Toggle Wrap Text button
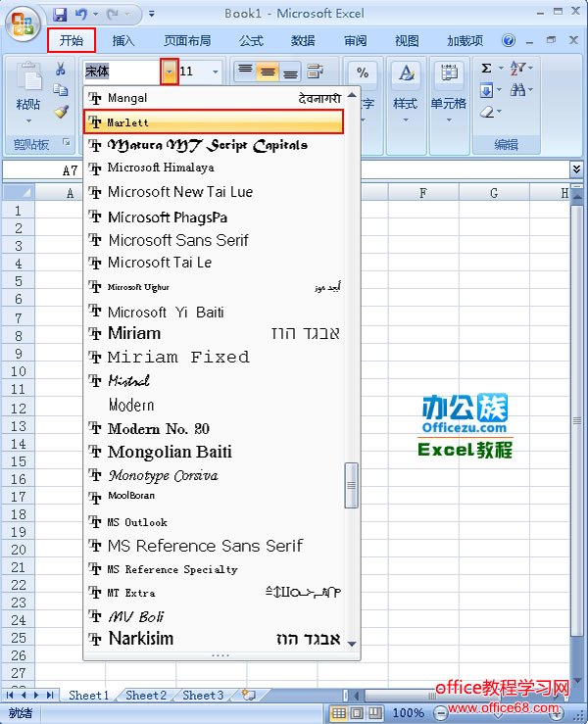The height and width of the screenshot is (724, 588). point(315,72)
